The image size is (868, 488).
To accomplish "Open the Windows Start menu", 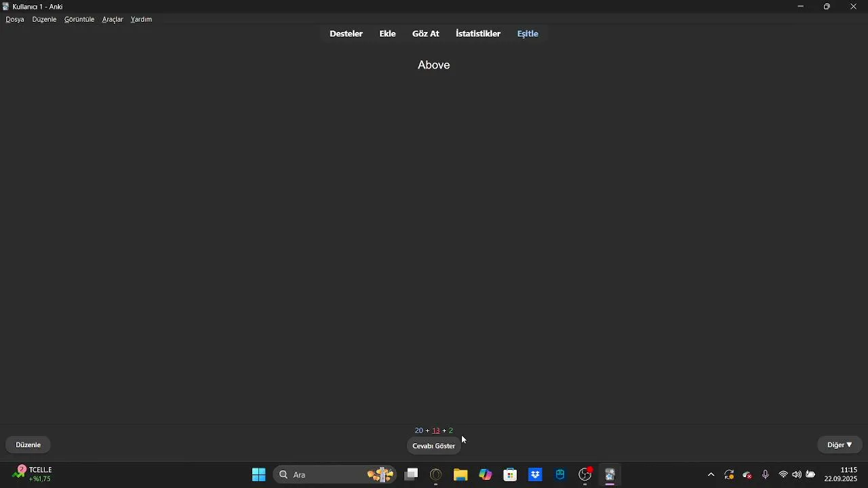I will (258, 475).
